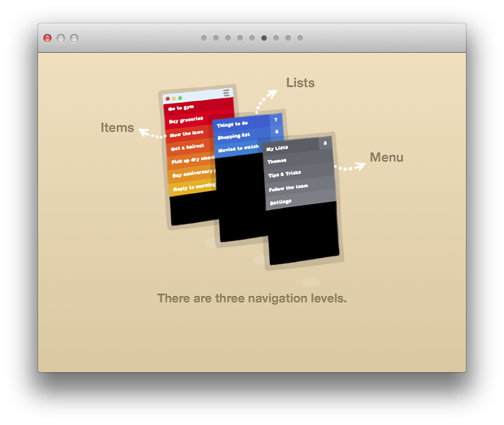Click the "There are three navigation levels" caption
The width and height of the screenshot is (504, 425).
point(252,298)
